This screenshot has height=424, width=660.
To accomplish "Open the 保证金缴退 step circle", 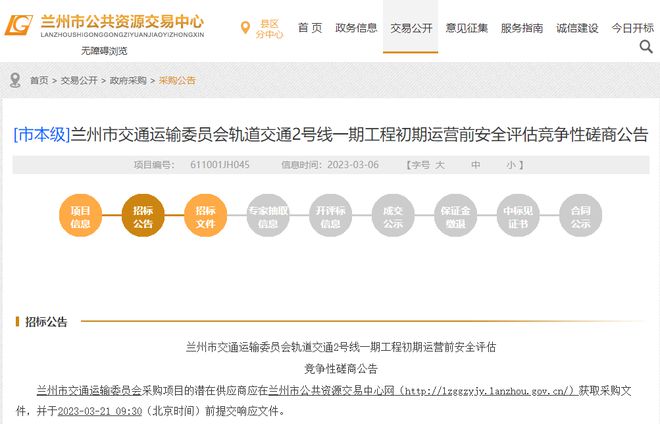I will [x=455, y=217].
